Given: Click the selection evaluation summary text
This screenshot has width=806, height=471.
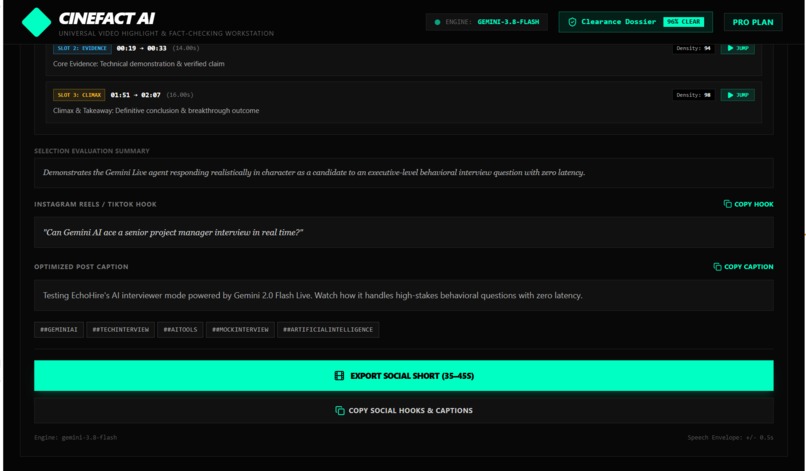Looking at the screenshot, I should tap(314, 172).
